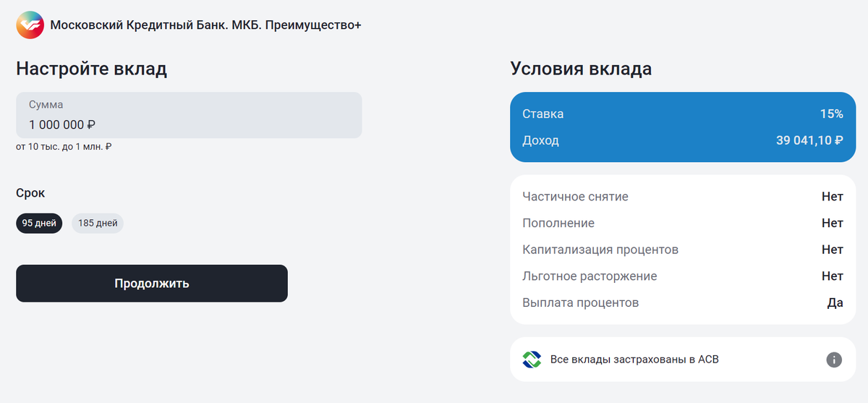The height and width of the screenshot is (403, 868).
Task: Click the Капитализация процентов condition row
Action: (682, 250)
